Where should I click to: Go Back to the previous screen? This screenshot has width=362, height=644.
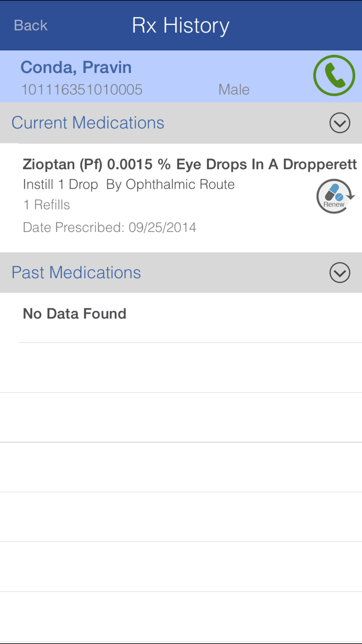(x=31, y=25)
